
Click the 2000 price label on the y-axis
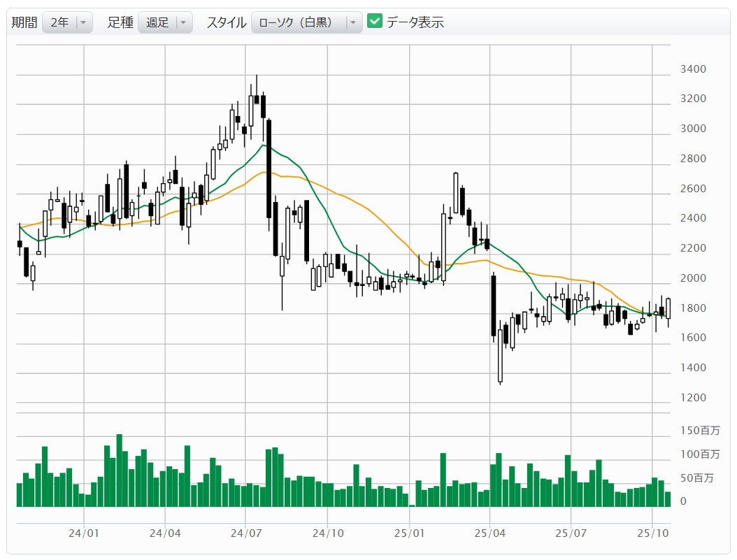point(692,278)
